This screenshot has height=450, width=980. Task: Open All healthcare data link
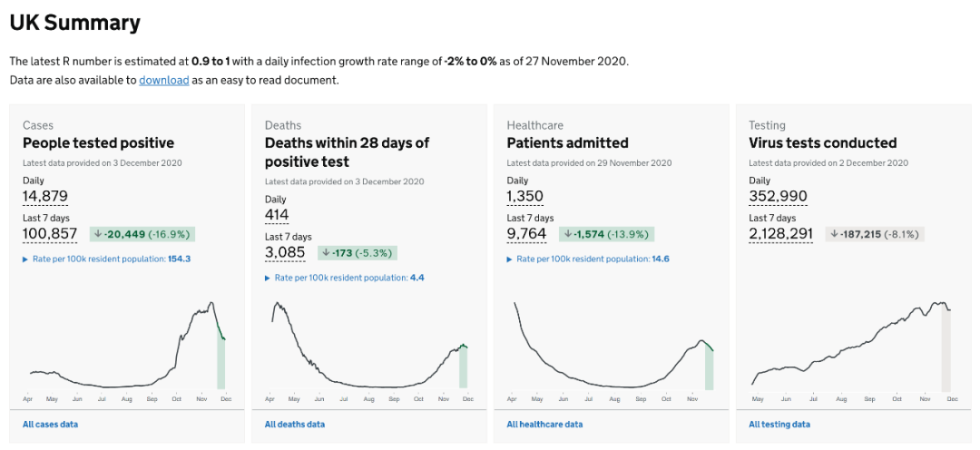pyautogui.click(x=544, y=424)
